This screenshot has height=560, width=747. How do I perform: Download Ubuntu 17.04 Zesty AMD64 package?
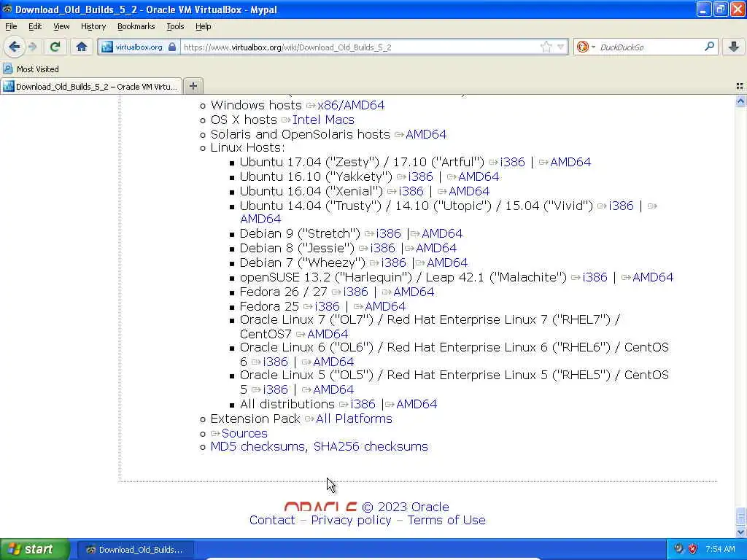(570, 162)
